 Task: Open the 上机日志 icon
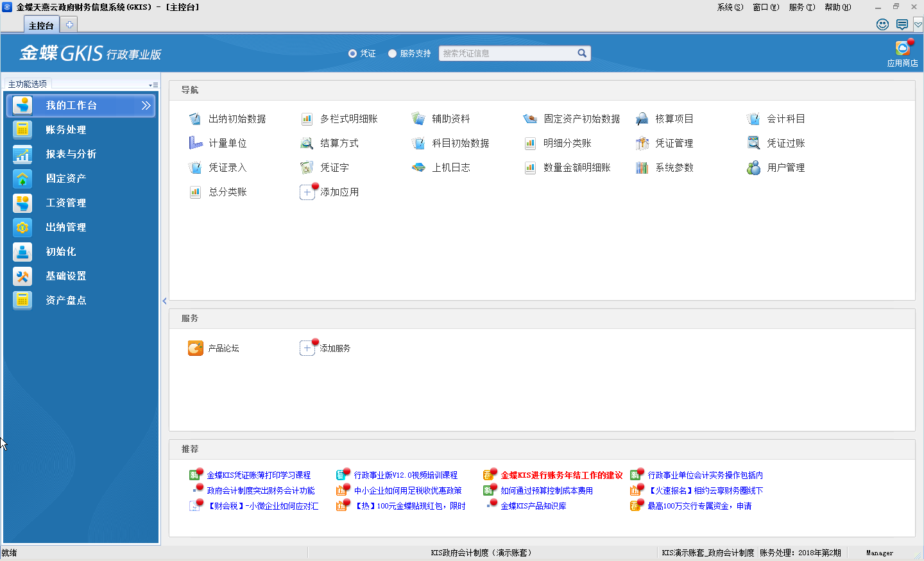point(418,167)
